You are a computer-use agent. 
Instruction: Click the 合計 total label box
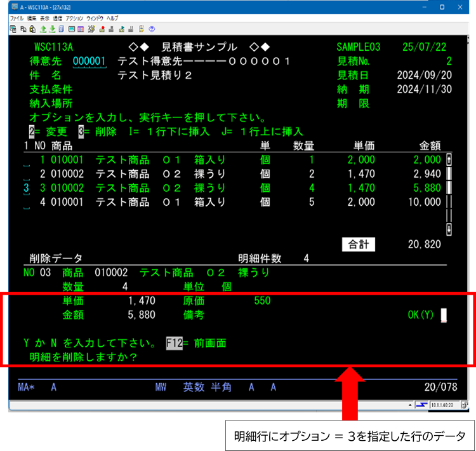click(x=359, y=244)
